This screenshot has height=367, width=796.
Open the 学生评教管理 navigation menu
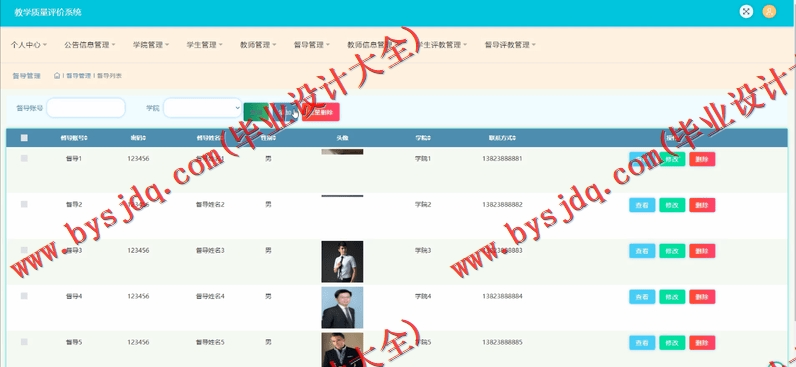pos(442,45)
